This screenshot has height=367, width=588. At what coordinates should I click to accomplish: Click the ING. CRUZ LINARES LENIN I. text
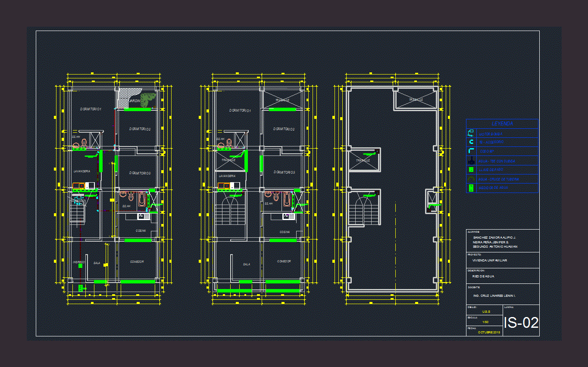pyautogui.click(x=494, y=296)
